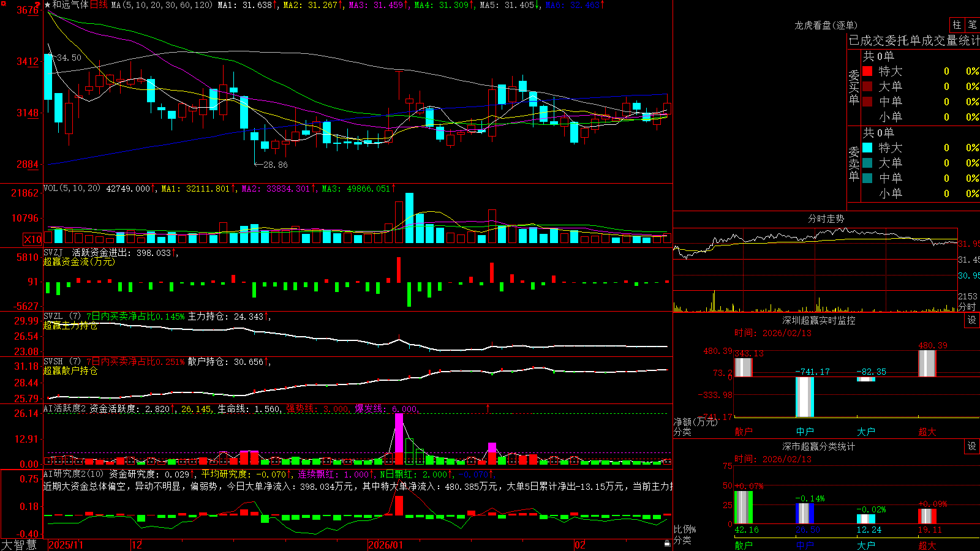The height and width of the screenshot is (551, 980).
Task: Click the 12 month marker on time axis
Action: [137, 545]
